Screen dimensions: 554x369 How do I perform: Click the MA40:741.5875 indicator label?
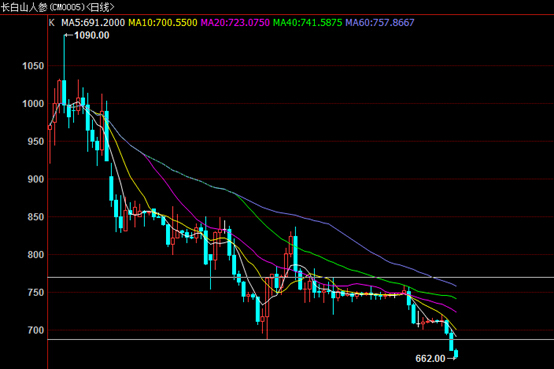coord(307,23)
